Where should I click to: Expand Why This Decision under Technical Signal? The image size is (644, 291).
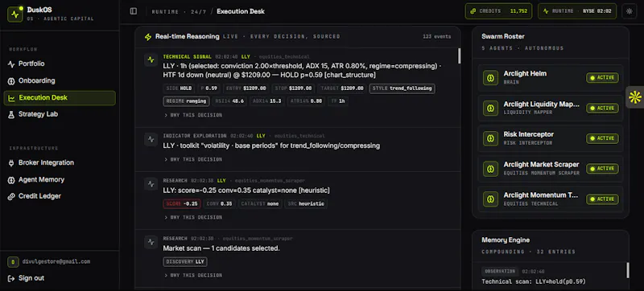(192, 115)
